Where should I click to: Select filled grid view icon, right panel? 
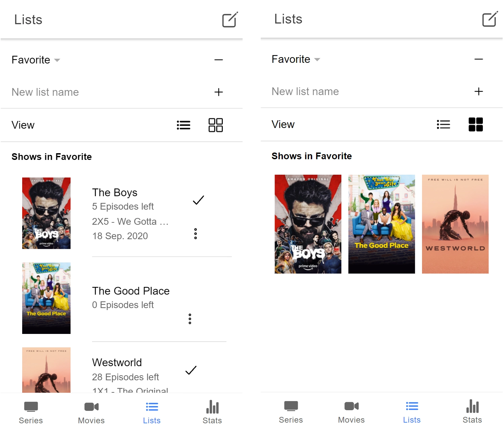[x=475, y=125]
